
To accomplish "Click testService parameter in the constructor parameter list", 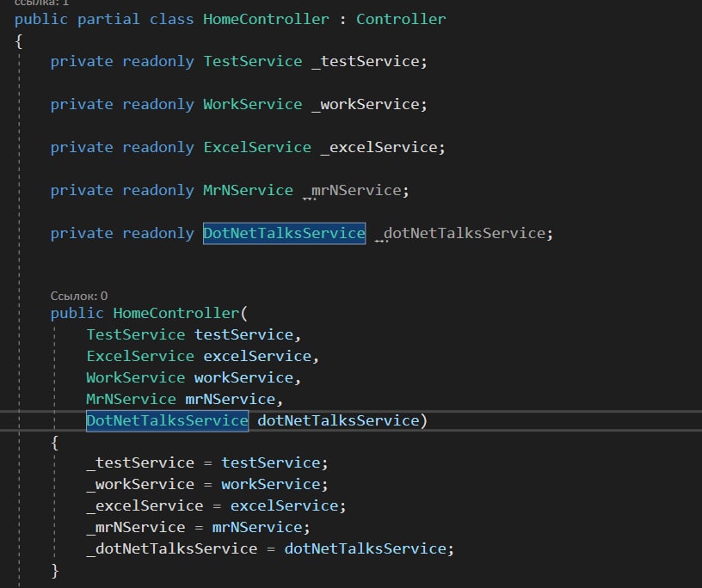I will (x=243, y=334).
